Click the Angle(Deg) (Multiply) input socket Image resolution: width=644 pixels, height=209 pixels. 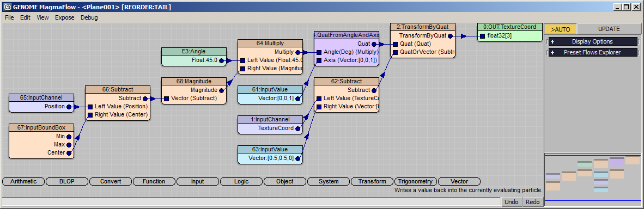(319, 52)
